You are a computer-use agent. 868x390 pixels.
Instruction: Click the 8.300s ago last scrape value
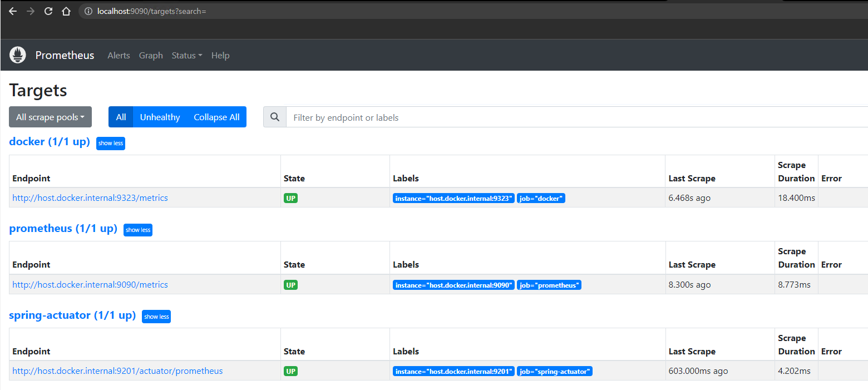pyautogui.click(x=689, y=284)
